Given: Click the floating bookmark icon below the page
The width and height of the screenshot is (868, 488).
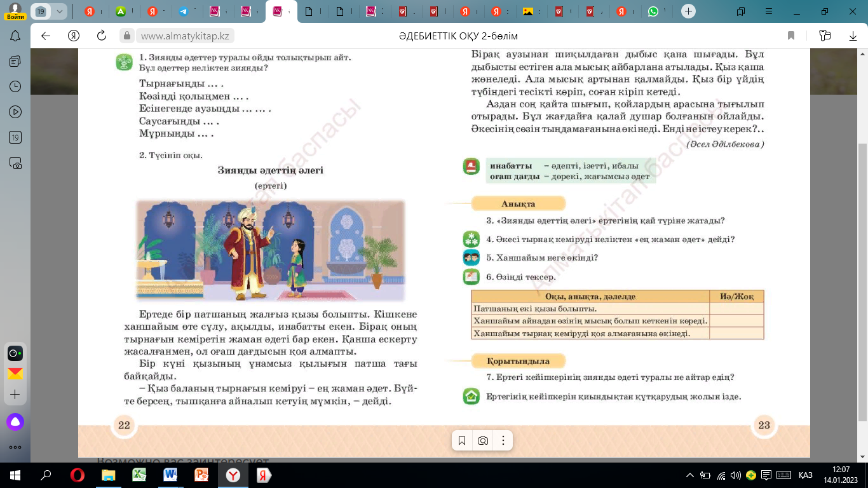Looking at the screenshot, I should point(462,440).
